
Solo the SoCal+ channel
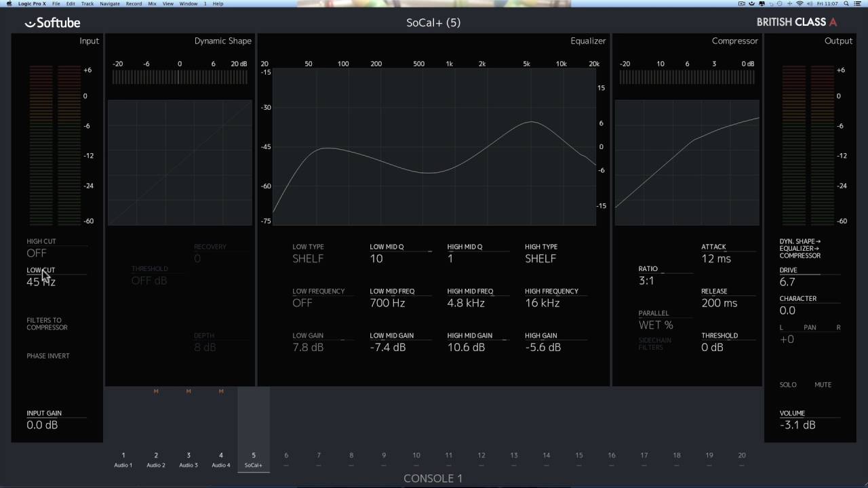coord(788,385)
